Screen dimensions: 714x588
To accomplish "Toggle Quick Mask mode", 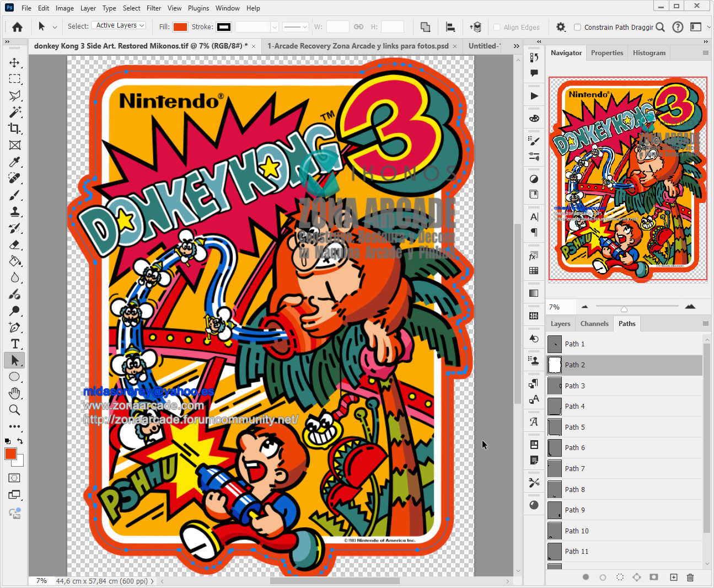I will click(x=15, y=478).
